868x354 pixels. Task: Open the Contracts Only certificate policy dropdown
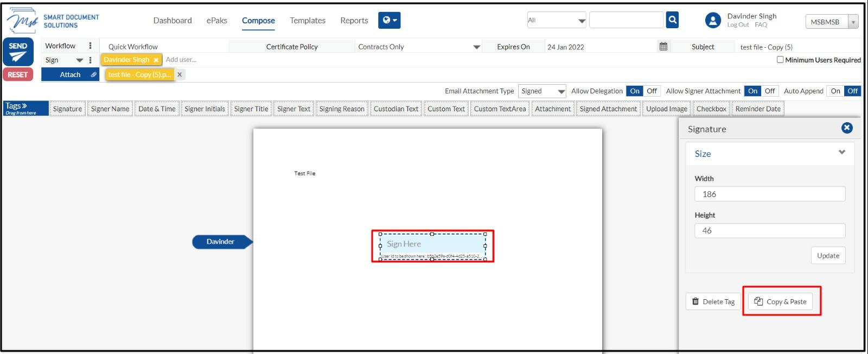coord(419,47)
